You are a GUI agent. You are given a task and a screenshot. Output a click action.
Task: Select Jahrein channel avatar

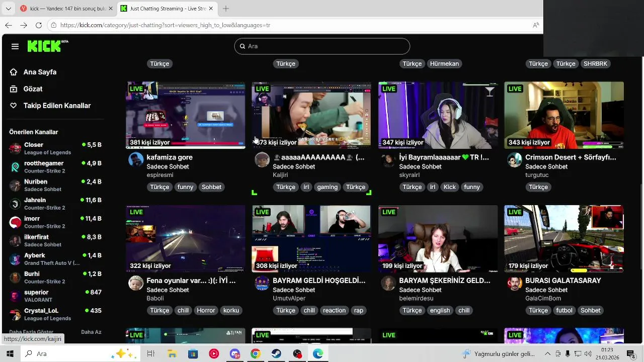tap(16, 204)
